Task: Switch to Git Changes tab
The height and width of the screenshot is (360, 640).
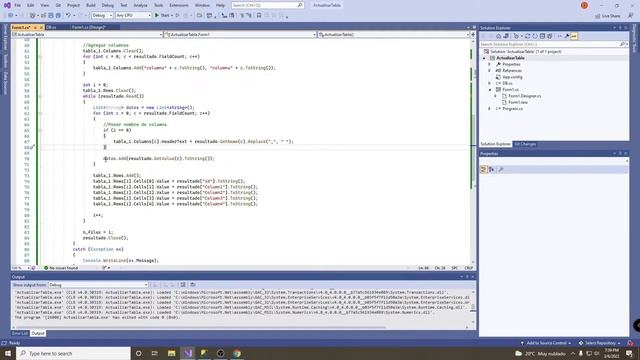Action: (x=525, y=144)
